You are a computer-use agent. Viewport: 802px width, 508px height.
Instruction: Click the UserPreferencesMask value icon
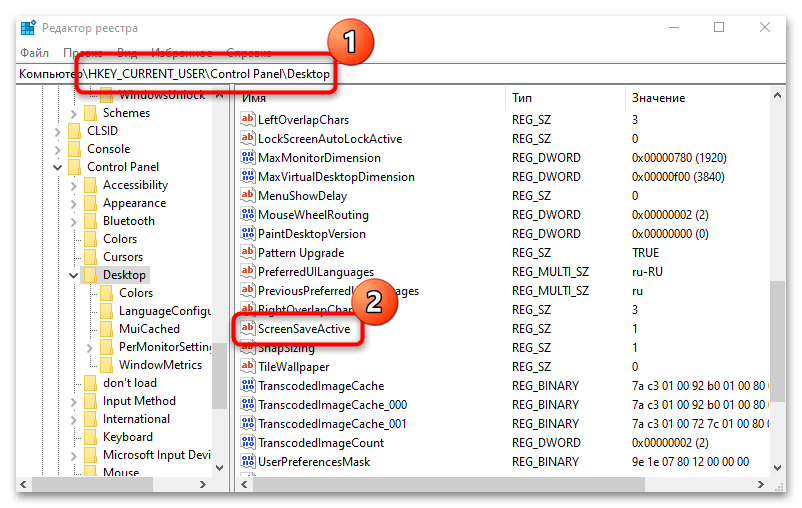point(248,462)
